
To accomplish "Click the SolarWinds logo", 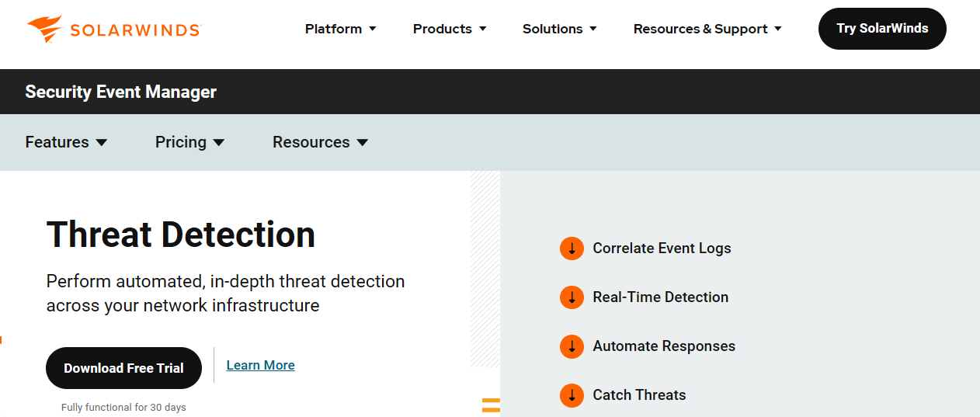I will [x=114, y=29].
